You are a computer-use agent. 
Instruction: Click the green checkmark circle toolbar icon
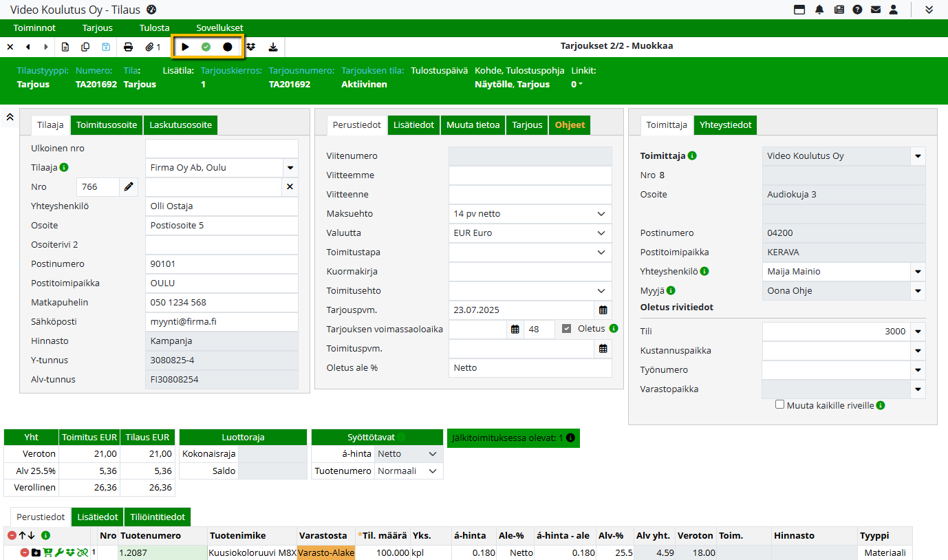click(206, 47)
